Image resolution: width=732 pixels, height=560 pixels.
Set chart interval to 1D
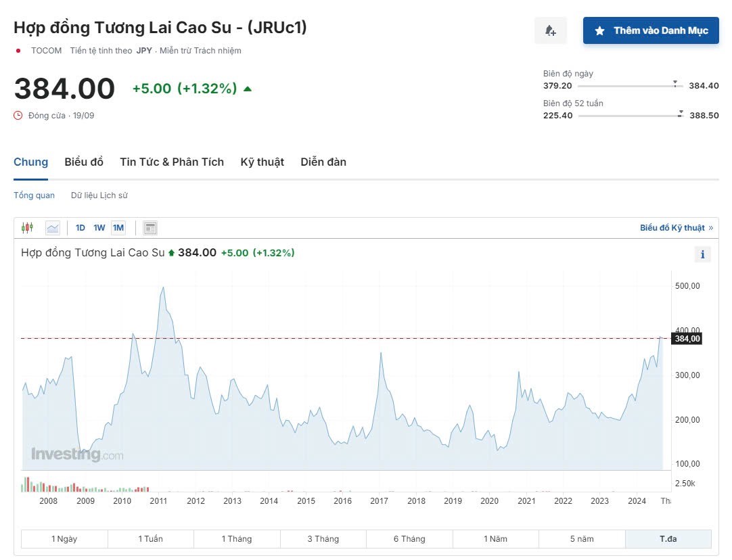[x=81, y=228]
